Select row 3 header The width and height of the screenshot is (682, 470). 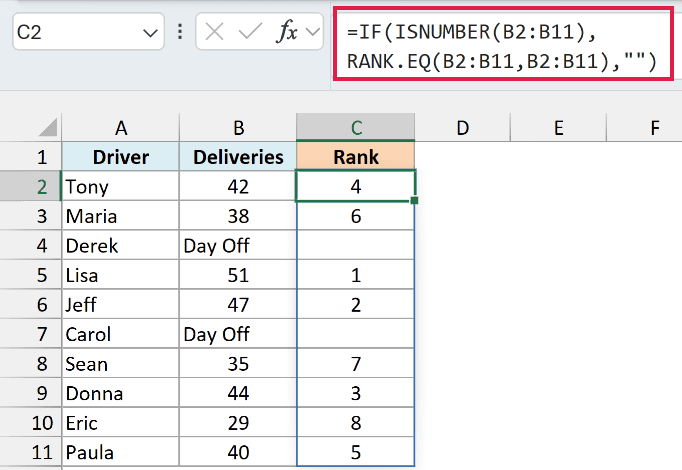click(x=31, y=216)
